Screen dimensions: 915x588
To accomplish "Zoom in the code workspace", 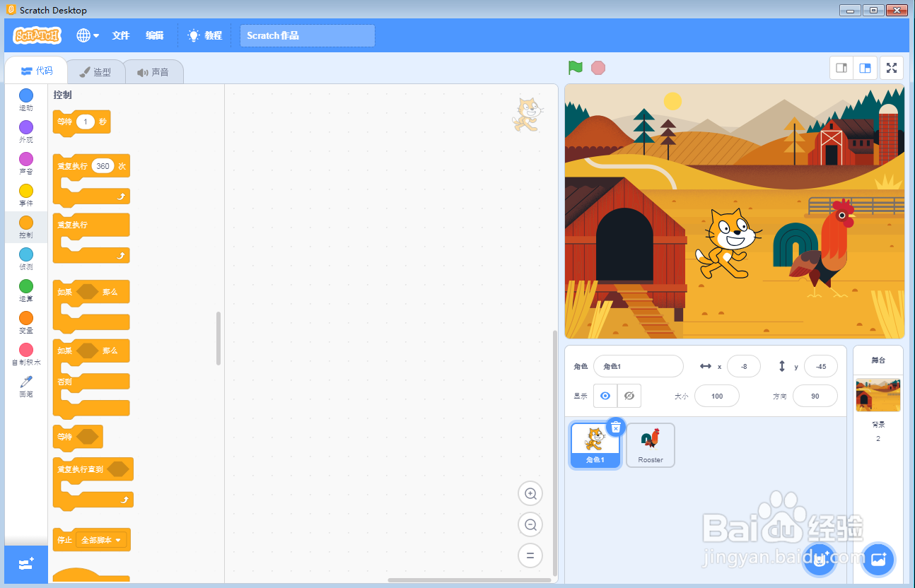I will [x=530, y=493].
